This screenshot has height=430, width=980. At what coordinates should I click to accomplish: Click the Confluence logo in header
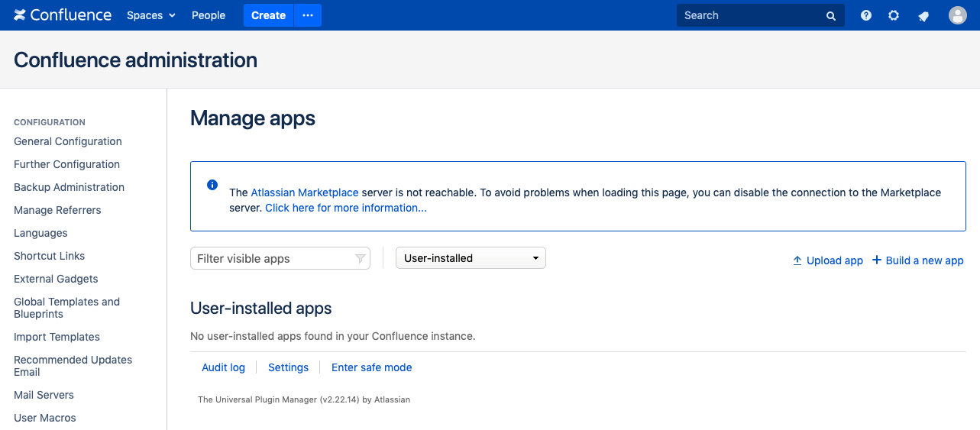pyautogui.click(x=63, y=15)
